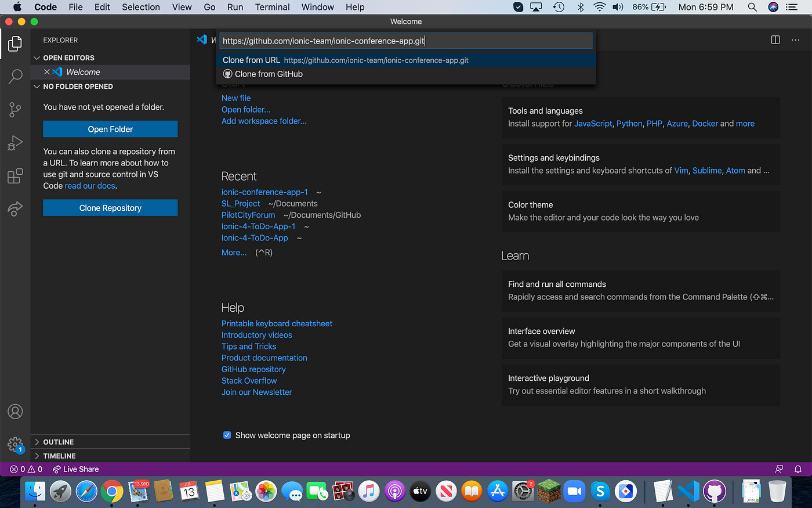Open the Run and Debug view
The height and width of the screenshot is (508, 812).
(x=15, y=143)
